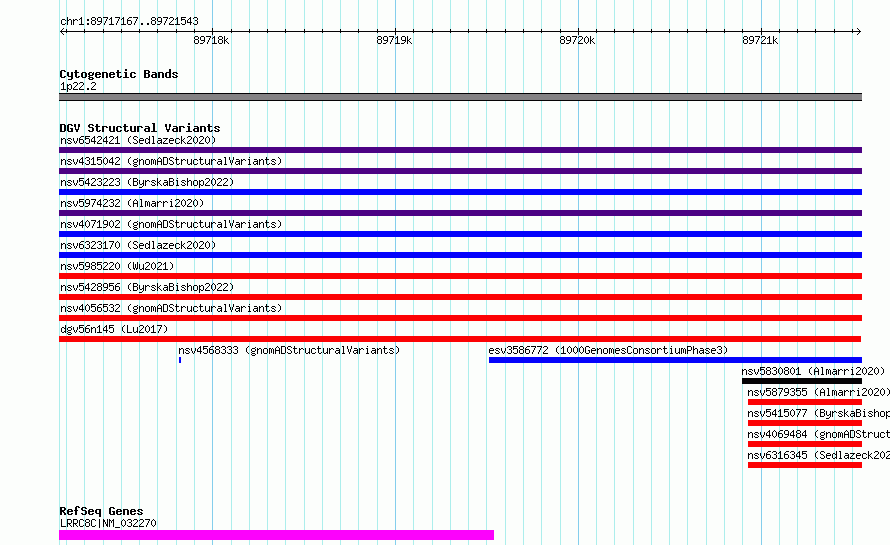The image size is (890, 545).
Task: Select the blue esv3586772 variant bar
Action: click(x=675, y=360)
